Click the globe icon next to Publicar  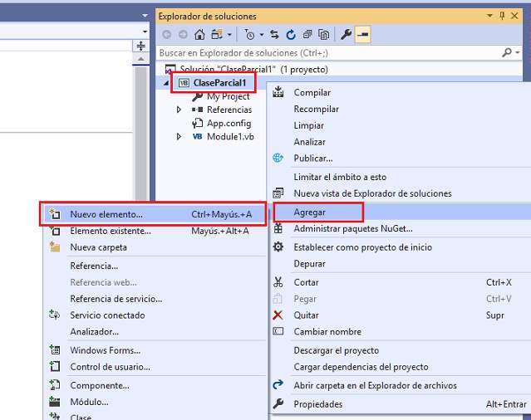pos(278,158)
